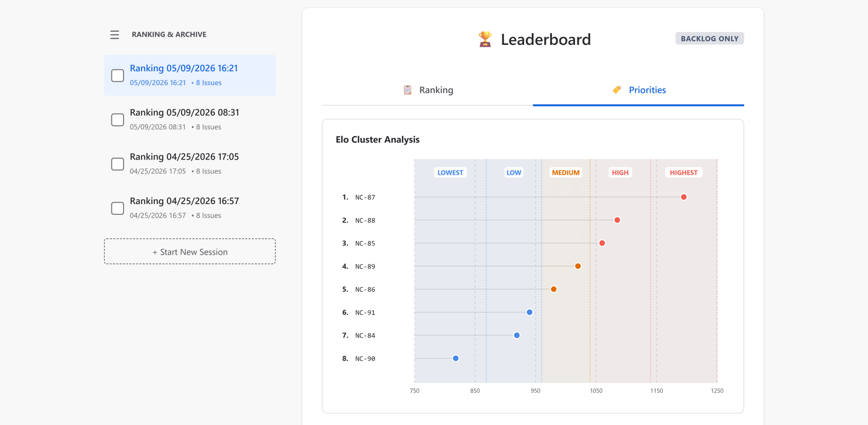Select the NC-90 blue data point
Screen dimensions: 868x425
point(456,358)
